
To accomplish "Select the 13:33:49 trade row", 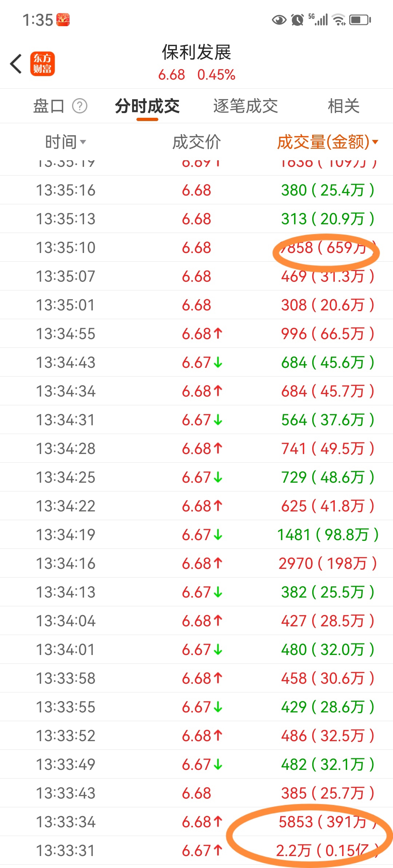I will pos(196,764).
